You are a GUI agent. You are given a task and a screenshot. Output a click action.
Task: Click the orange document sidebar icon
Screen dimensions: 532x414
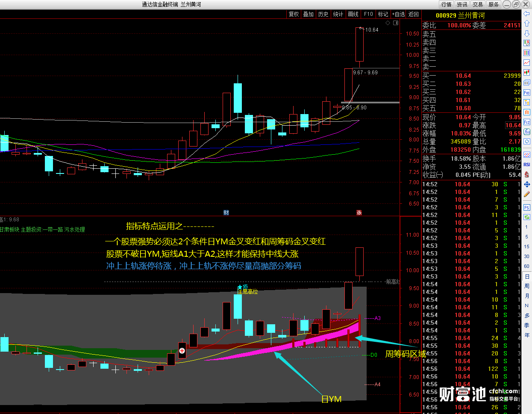pos(527,112)
